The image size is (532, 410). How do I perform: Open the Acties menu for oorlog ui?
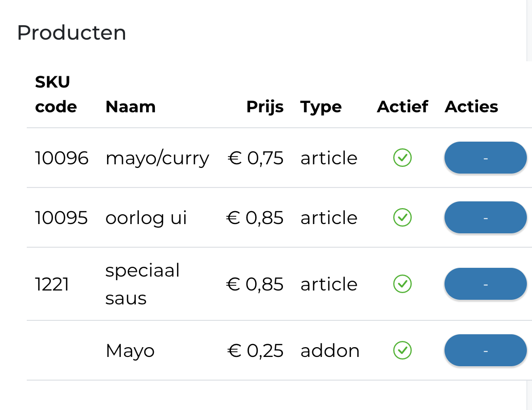coord(485,217)
